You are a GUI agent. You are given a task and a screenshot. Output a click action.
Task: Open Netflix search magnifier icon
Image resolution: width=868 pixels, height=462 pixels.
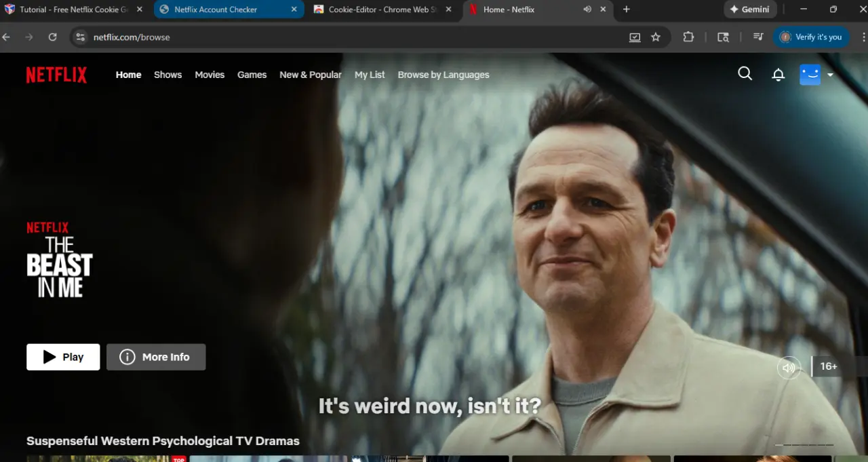pos(745,74)
